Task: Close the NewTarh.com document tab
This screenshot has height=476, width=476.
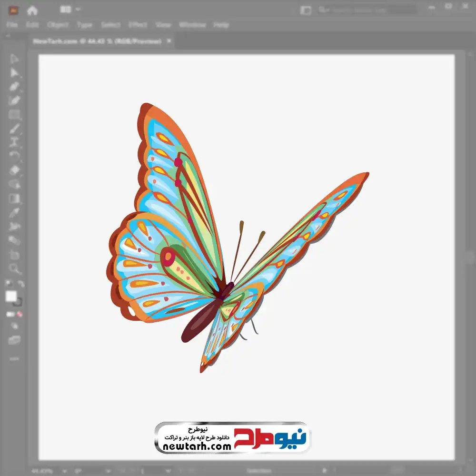Action: point(169,41)
